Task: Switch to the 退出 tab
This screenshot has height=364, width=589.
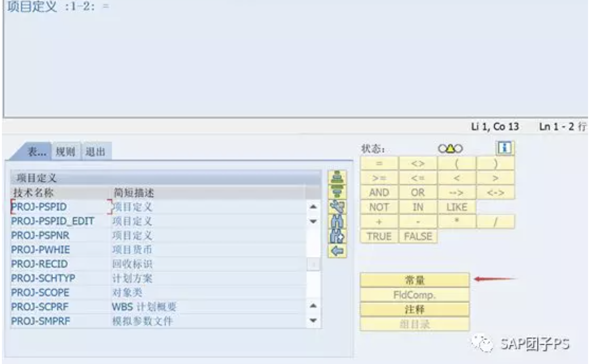Action: coord(96,152)
